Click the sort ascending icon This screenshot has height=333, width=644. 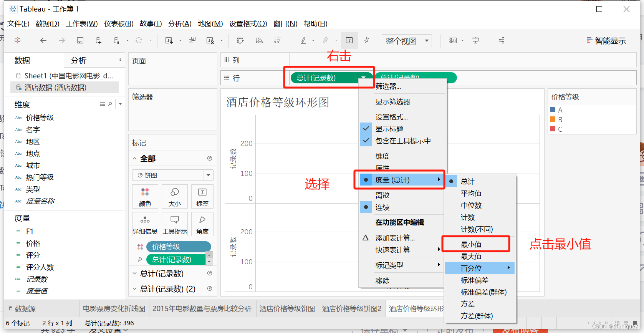click(x=259, y=40)
